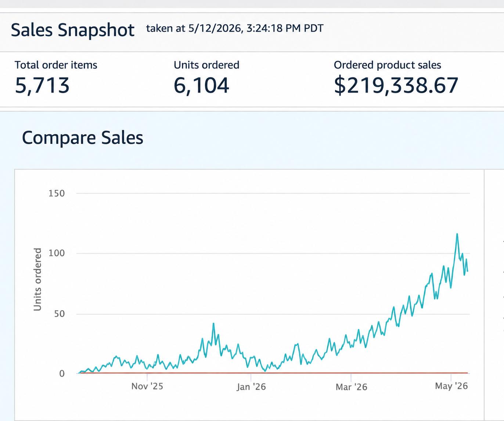
Task: Click the highest peak of the teal line
Action: (457, 234)
